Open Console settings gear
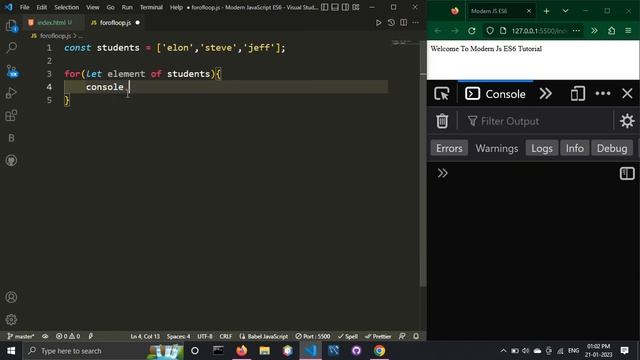This screenshot has width=640, height=360. point(627,121)
